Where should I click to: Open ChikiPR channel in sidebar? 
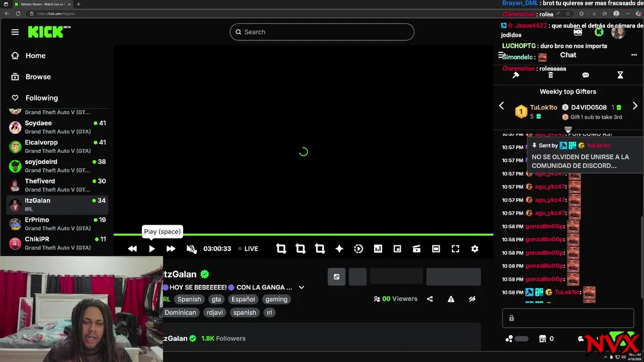coord(57,243)
